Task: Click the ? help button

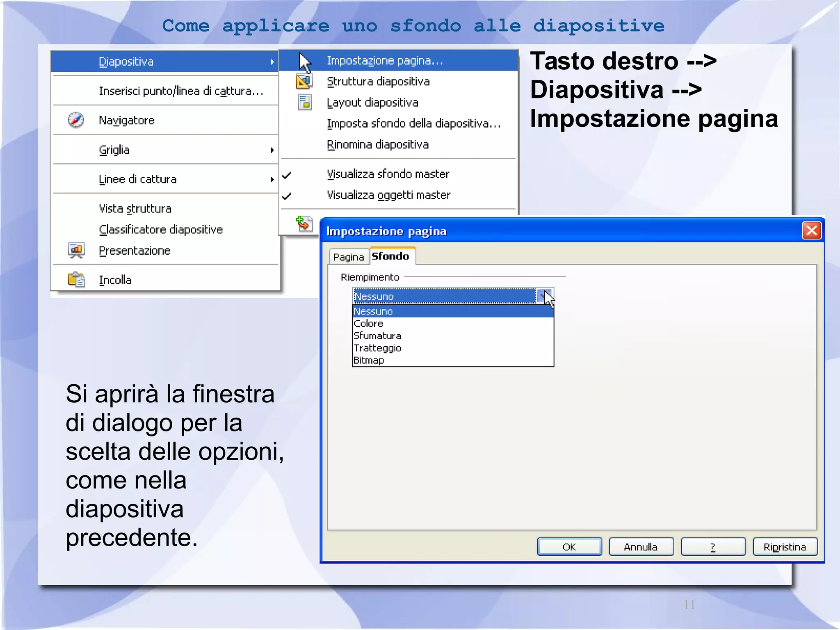Action: (x=713, y=547)
